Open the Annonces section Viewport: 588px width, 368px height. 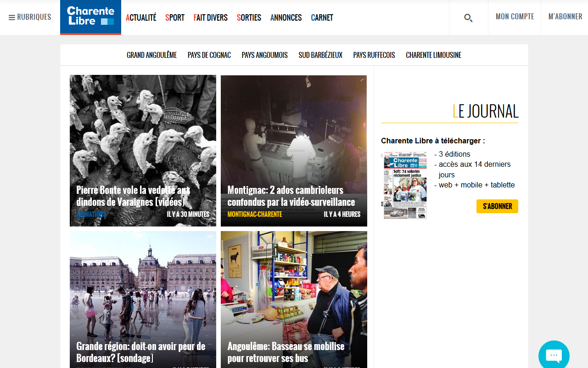286,18
